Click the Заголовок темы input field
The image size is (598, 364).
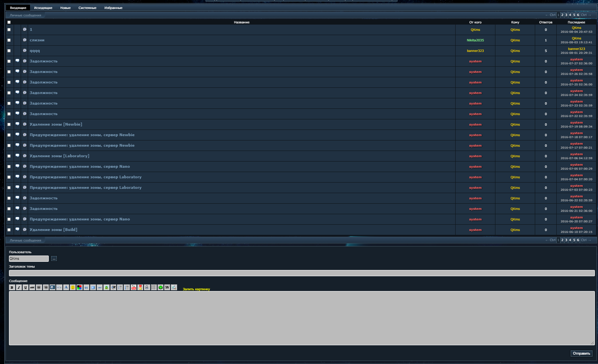pyautogui.click(x=302, y=273)
